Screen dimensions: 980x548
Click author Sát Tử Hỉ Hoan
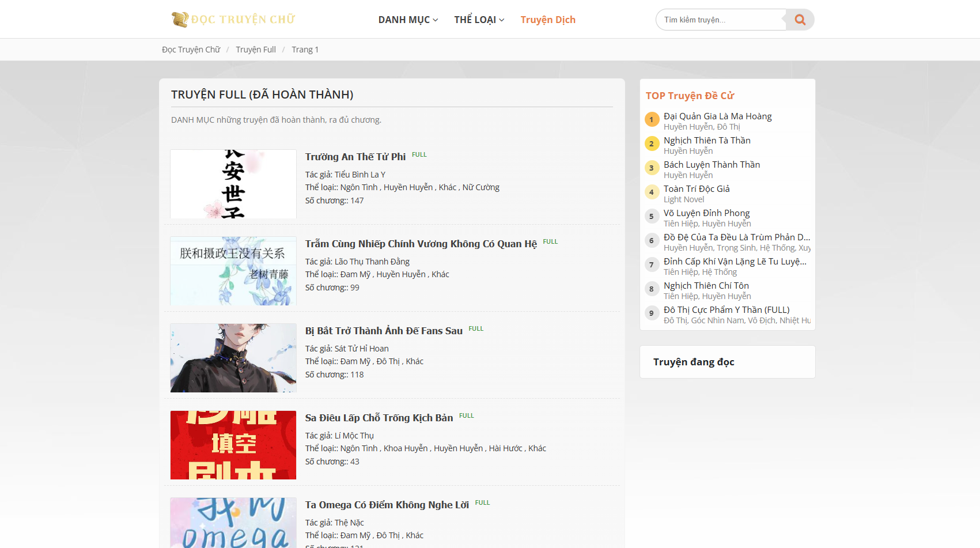click(x=362, y=349)
